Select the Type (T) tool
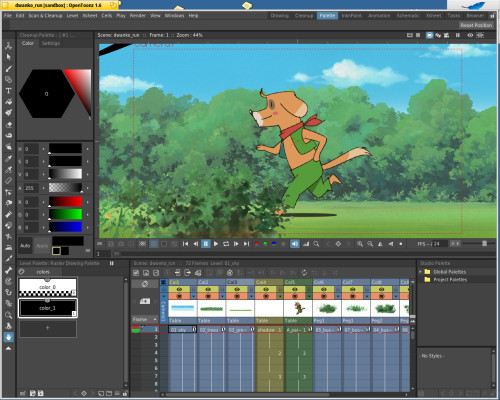The image size is (500, 400). coord(9,91)
